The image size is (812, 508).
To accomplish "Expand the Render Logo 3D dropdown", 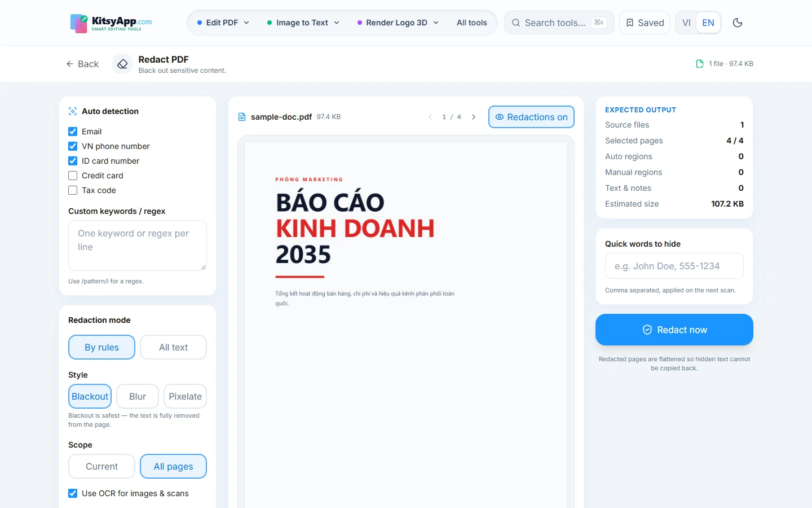I will pyautogui.click(x=398, y=23).
